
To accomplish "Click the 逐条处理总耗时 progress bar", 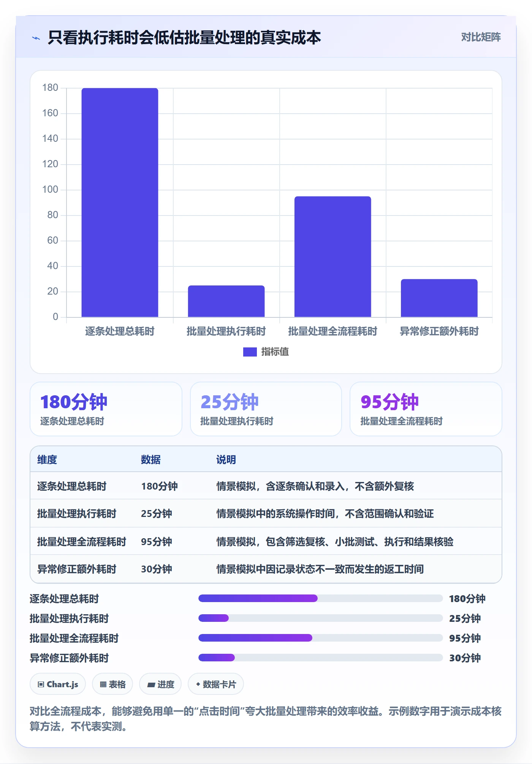I will click(x=320, y=598).
